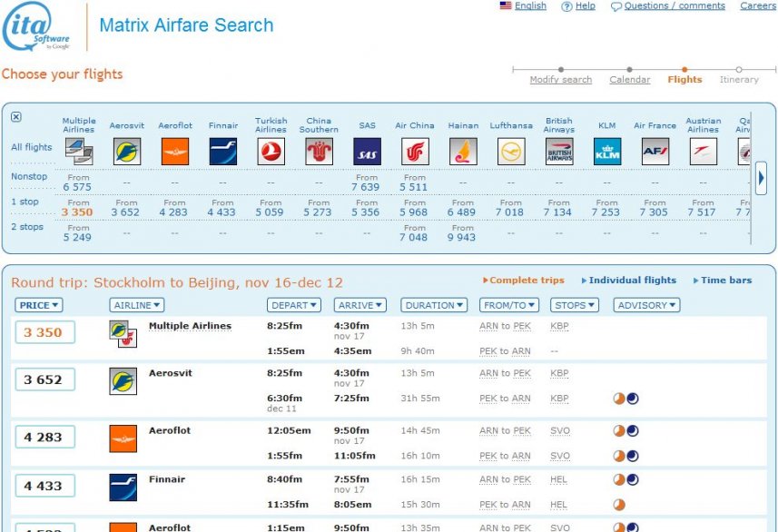778x532 pixels.
Task: Choose the SAS airline logo
Action: (x=367, y=152)
